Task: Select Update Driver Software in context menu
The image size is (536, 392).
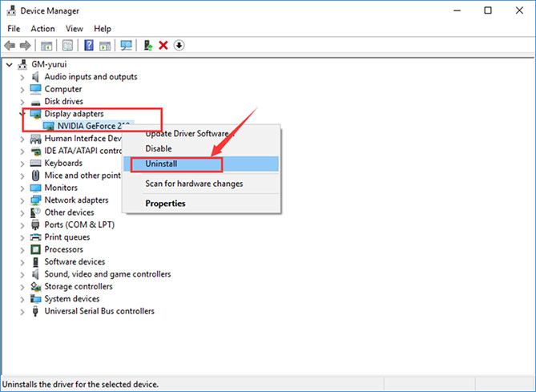Action: pos(187,134)
